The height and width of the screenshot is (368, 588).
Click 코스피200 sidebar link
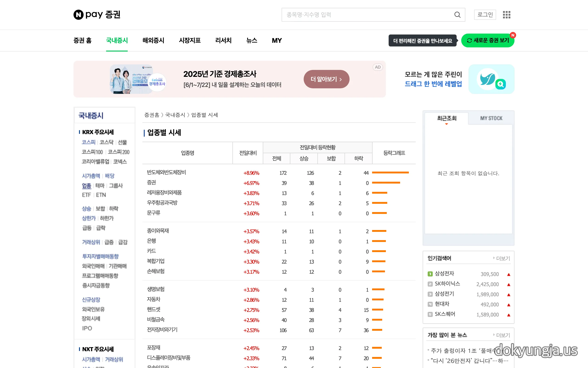119,152
